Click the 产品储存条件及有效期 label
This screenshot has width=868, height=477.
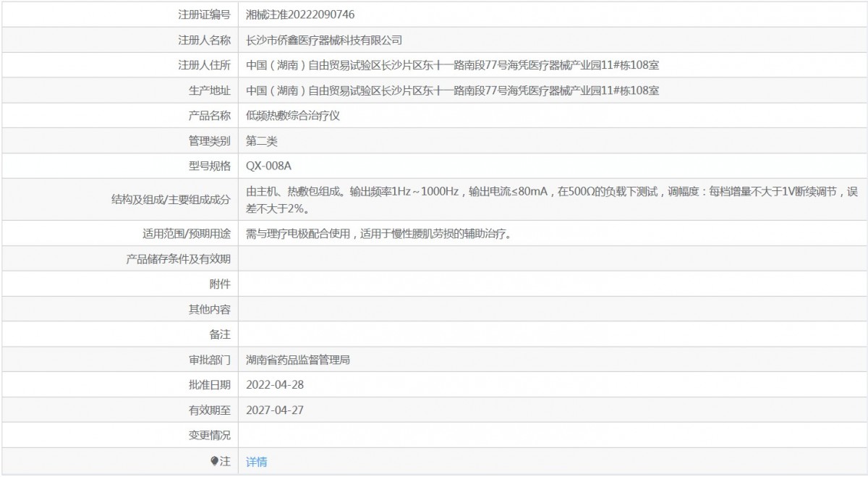click(x=179, y=259)
